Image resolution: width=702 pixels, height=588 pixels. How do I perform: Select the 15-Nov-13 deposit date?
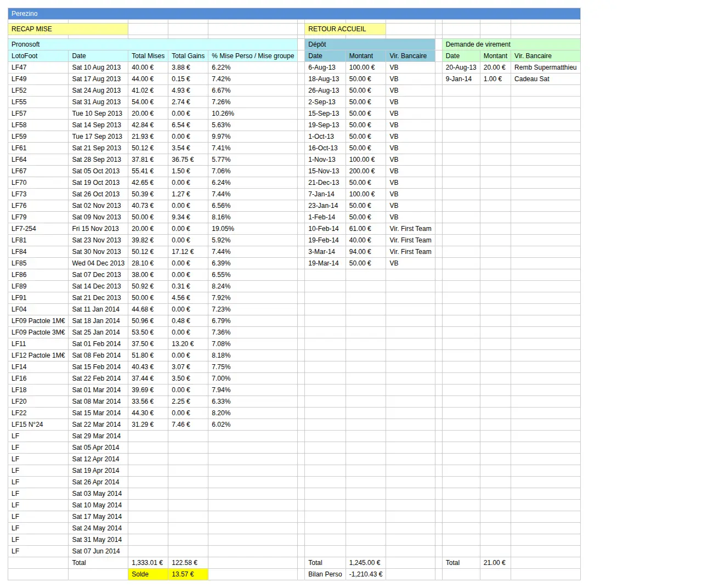325,171
